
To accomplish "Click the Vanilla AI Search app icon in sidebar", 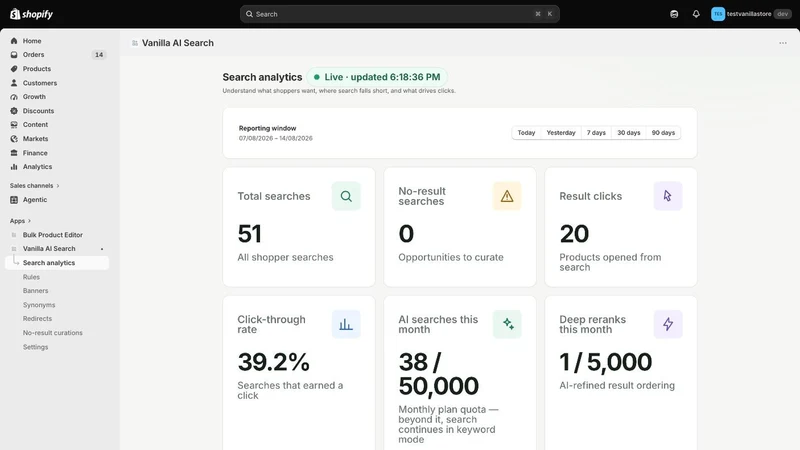I will [x=14, y=249].
